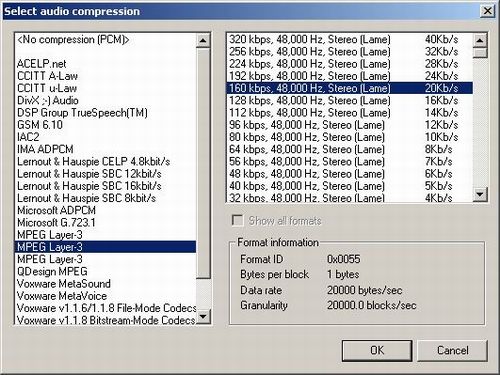Click the codec list scroll-down arrow
Viewport: 500px width, 375px height.
coord(203,316)
